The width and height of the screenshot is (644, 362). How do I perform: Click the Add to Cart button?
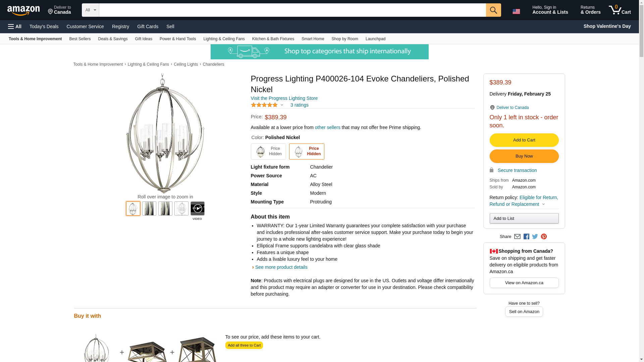524,140
